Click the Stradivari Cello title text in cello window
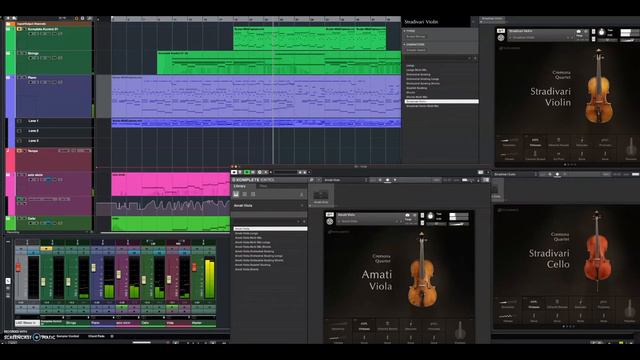 pos(549,259)
